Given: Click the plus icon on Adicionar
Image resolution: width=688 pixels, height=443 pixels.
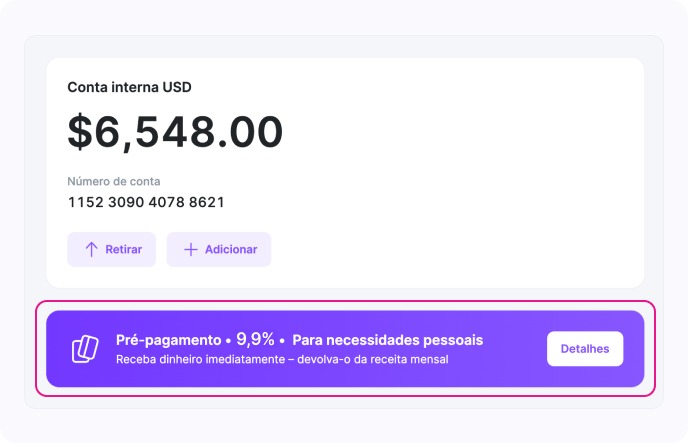Looking at the screenshot, I should 191,250.
